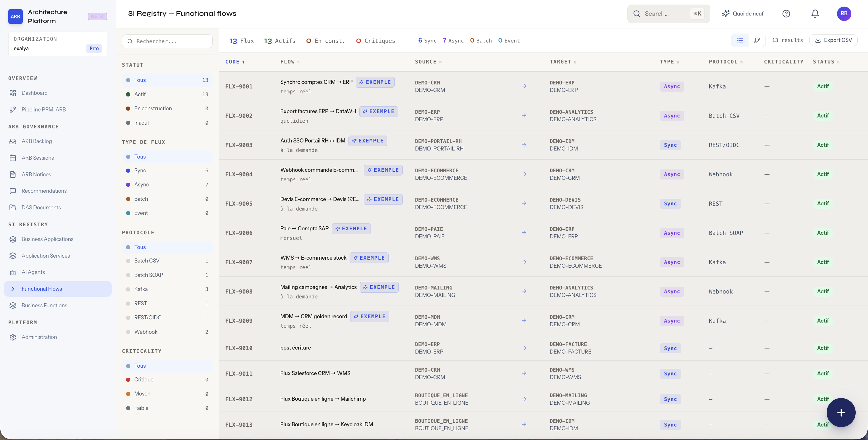Click the AI Agents robot icon
868x440 pixels.
tap(13, 273)
